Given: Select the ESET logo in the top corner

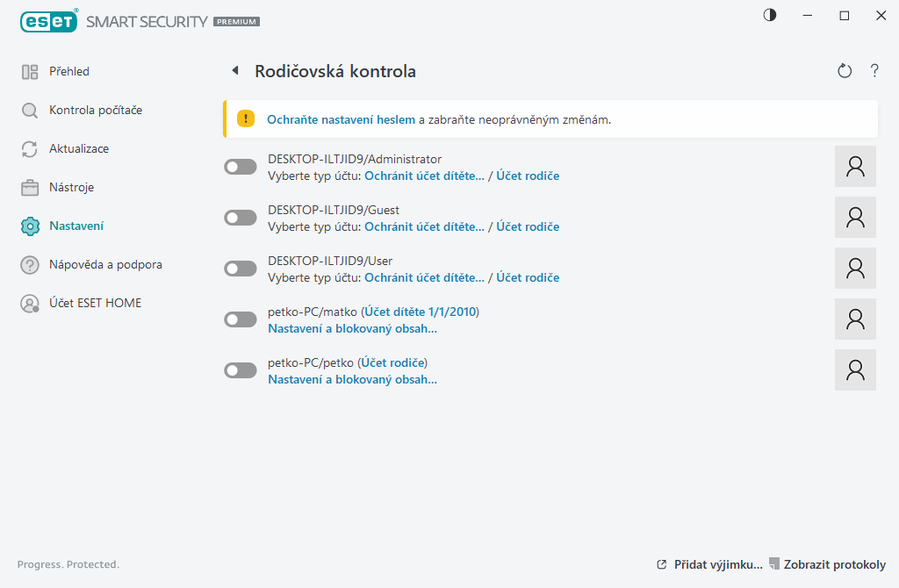Looking at the screenshot, I should tap(48, 21).
